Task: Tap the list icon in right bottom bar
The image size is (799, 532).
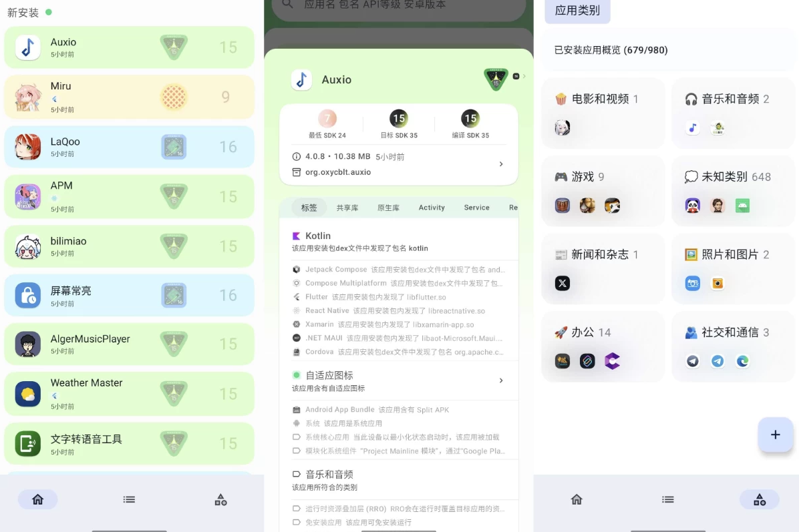Action: [668, 499]
